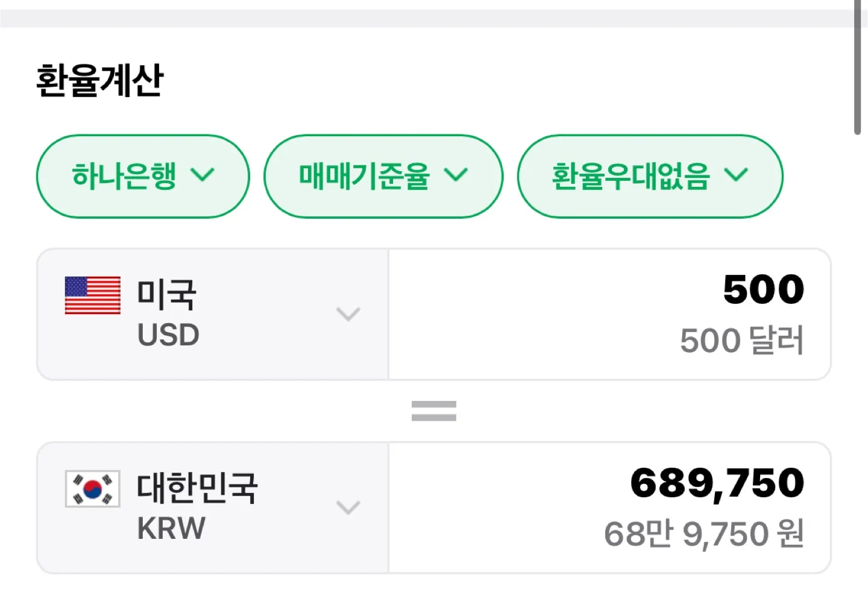This screenshot has width=868, height=610.
Task: Click the 689,750 amount input field
Action: click(x=609, y=508)
